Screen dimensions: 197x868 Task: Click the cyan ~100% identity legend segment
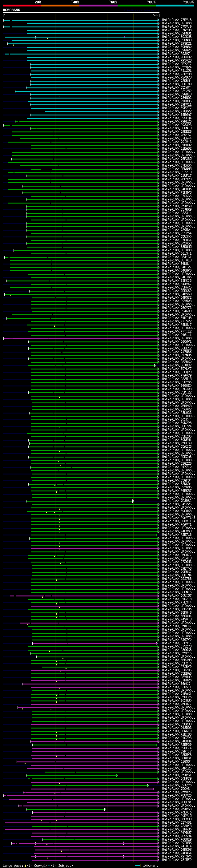(175, 6)
